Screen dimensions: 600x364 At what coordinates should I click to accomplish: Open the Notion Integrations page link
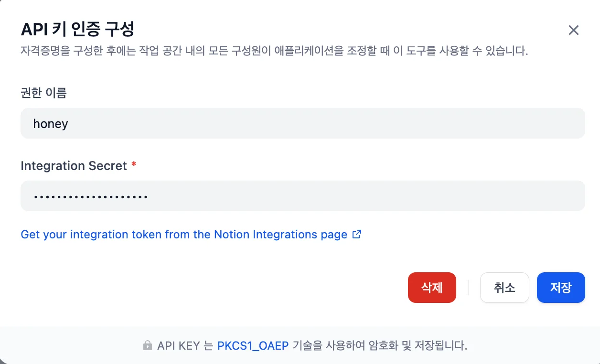(x=184, y=235)
